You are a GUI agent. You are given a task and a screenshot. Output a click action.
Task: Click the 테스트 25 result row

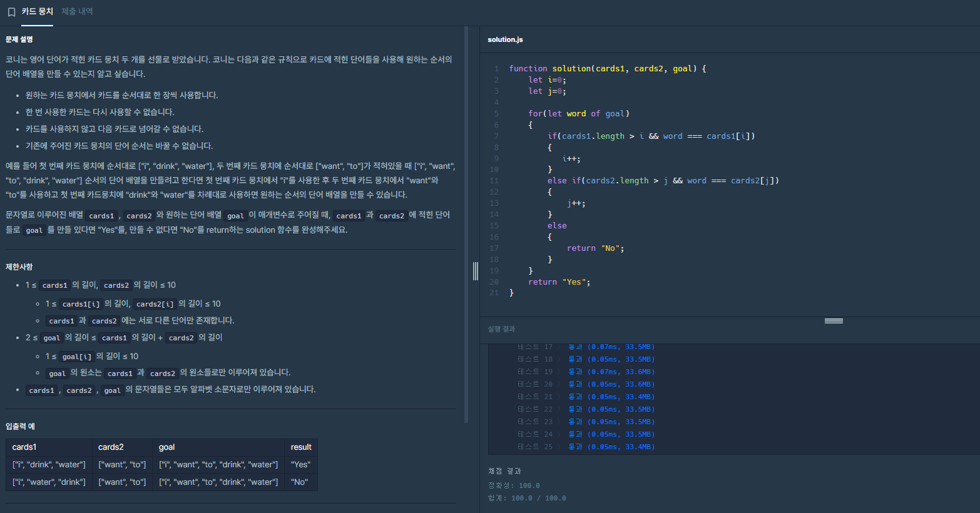tap(586, 447)
